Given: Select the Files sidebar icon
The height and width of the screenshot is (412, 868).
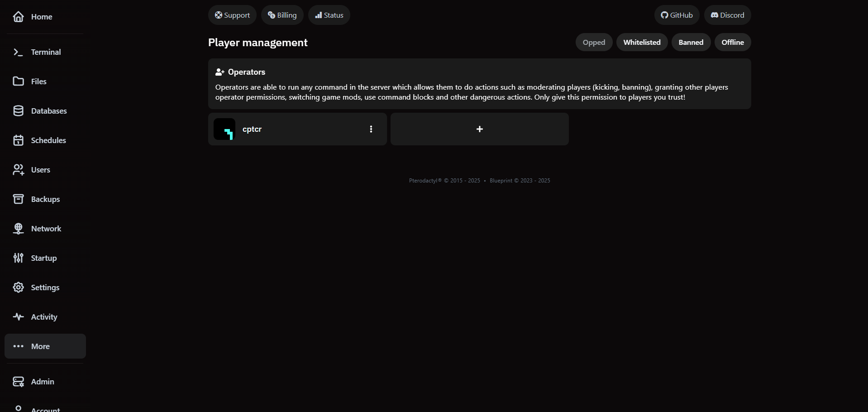Looking at the screenshot, I should click(x=18, y=81).
